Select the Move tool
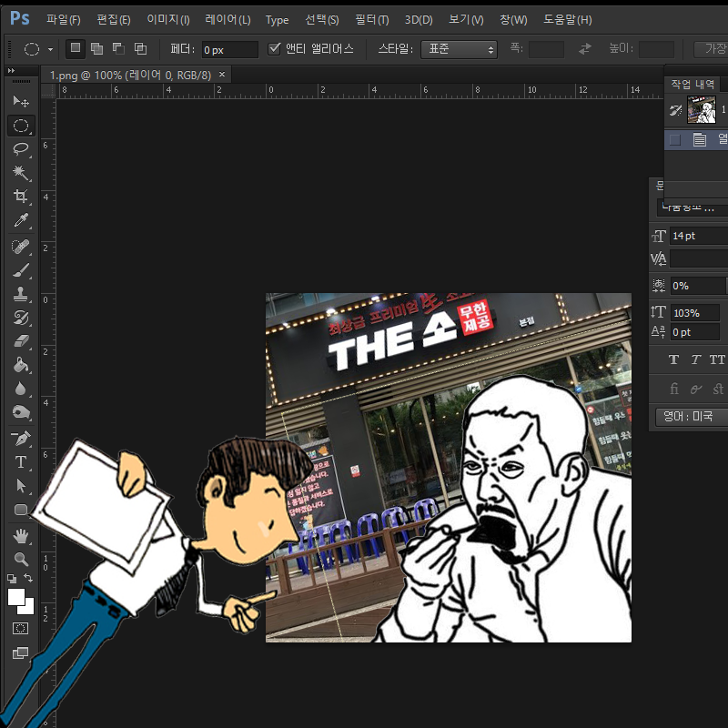Image resolution: width=728 pixels, height=728 pixels. click(x=20, y=101)
